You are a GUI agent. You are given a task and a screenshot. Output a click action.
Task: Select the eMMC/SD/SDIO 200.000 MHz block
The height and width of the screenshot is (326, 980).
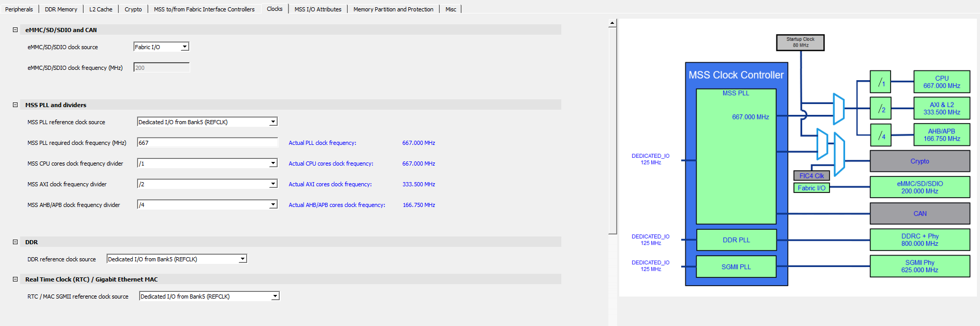[x=920, y=187]
